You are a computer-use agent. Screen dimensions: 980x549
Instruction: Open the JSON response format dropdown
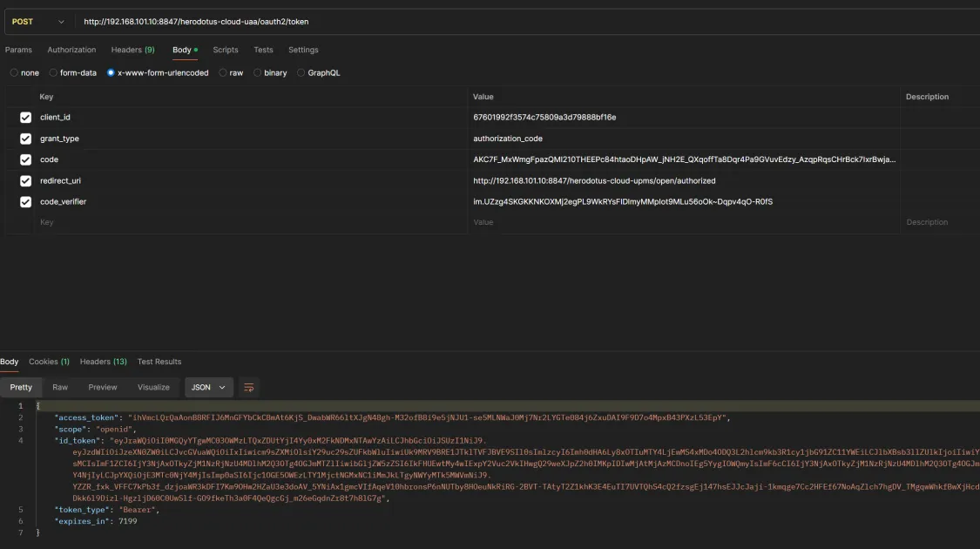208,387
